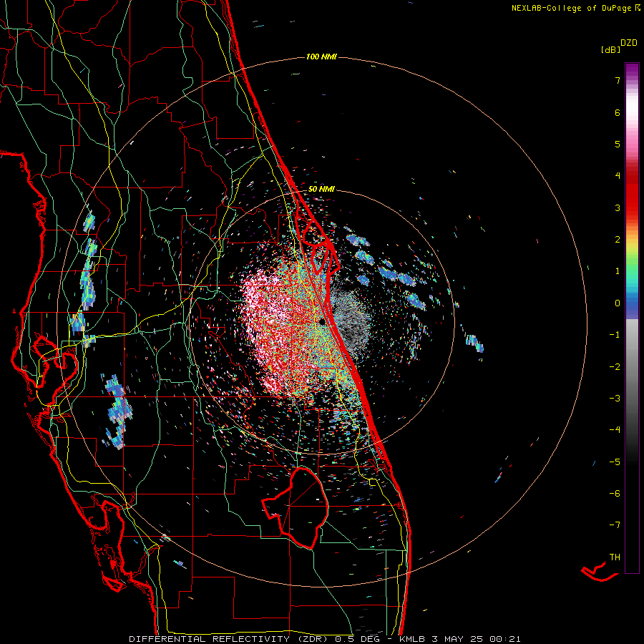The width and height of the screenshot is (644, 644).
Task: Click the [dB] units label
Action: coord(610,50)
